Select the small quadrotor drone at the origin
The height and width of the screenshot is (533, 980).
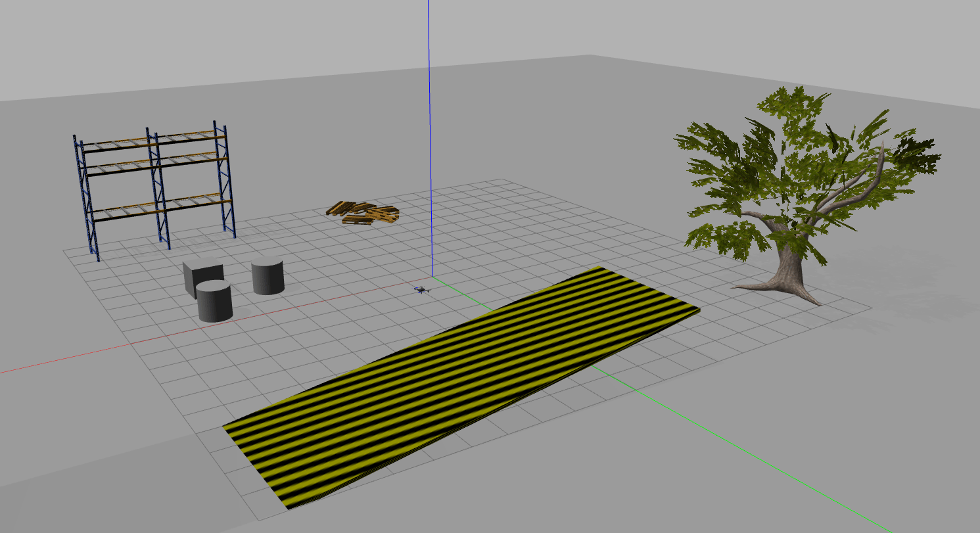(422, 289)
